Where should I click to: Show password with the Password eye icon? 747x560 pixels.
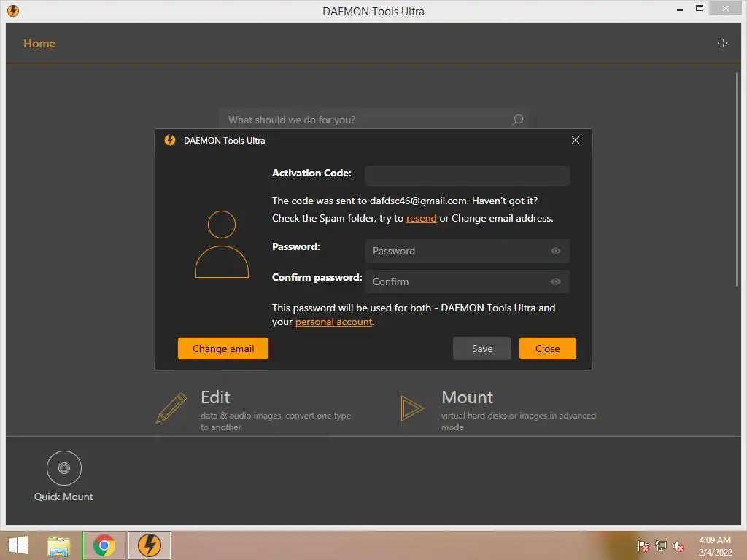coord(555,251)
